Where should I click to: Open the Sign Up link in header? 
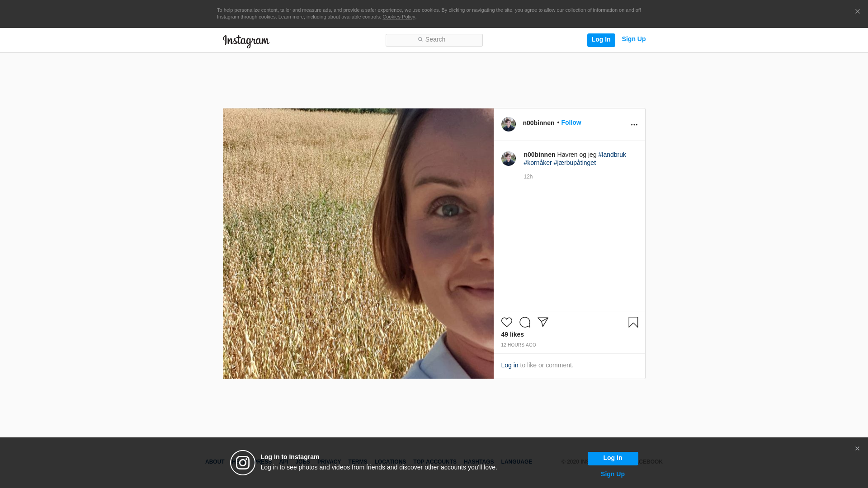coord(633,39)
